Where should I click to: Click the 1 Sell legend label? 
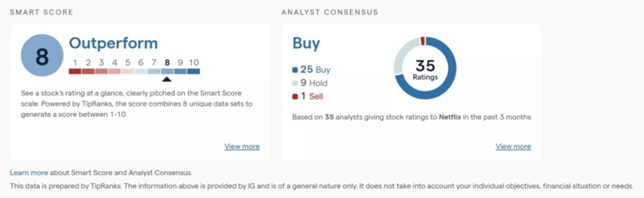tap(312, 96)
